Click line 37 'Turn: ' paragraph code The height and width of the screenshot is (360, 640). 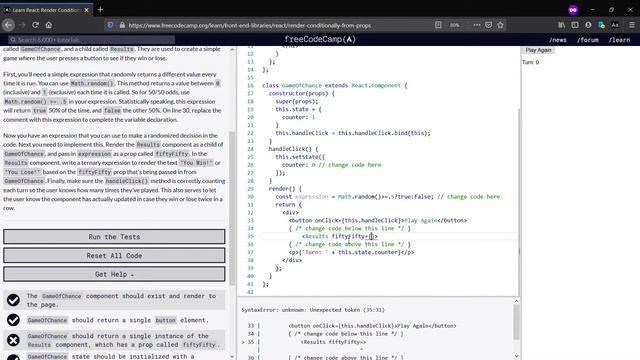pyautogui.click(x=351, y=252)
